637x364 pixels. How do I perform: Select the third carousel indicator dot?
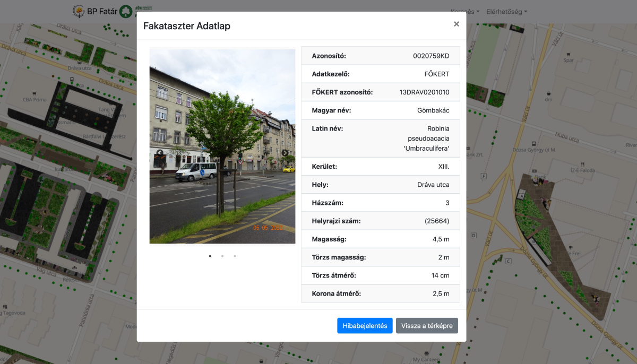click(x=235, y=256)
